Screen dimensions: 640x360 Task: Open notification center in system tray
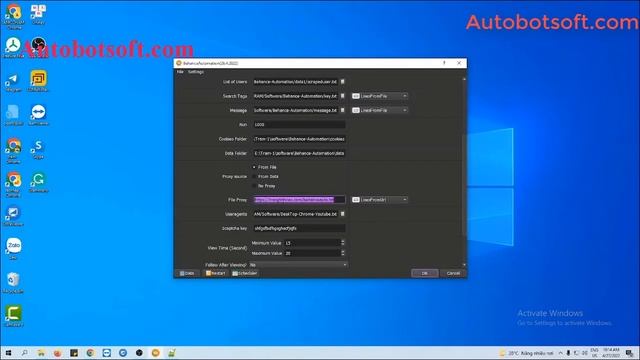point(630,353)
